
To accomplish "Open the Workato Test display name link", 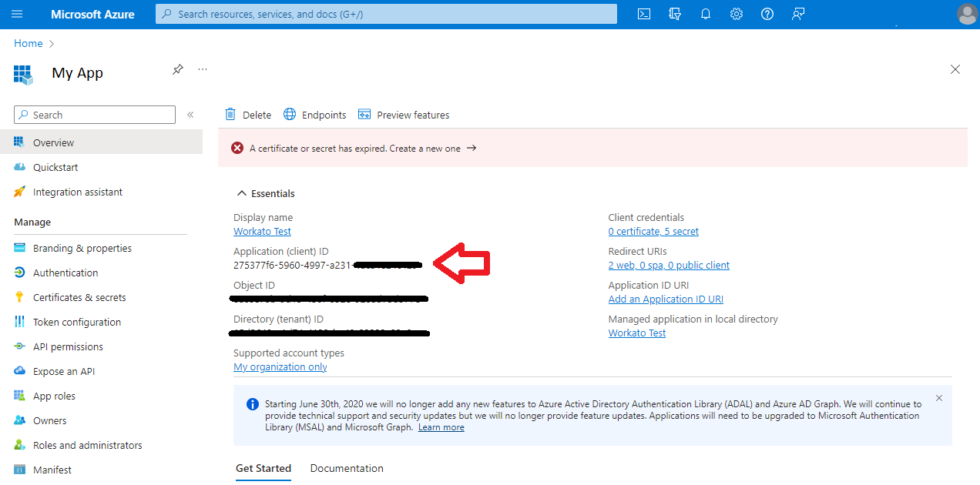I will pos(262,231).
